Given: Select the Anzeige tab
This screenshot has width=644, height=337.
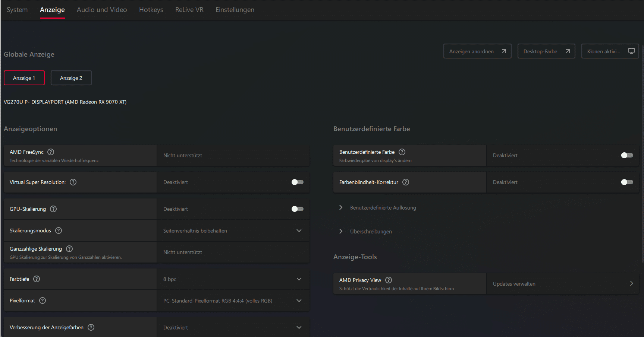Looking at the screenshot, I should pyautogui.click(x=52, y=10).
